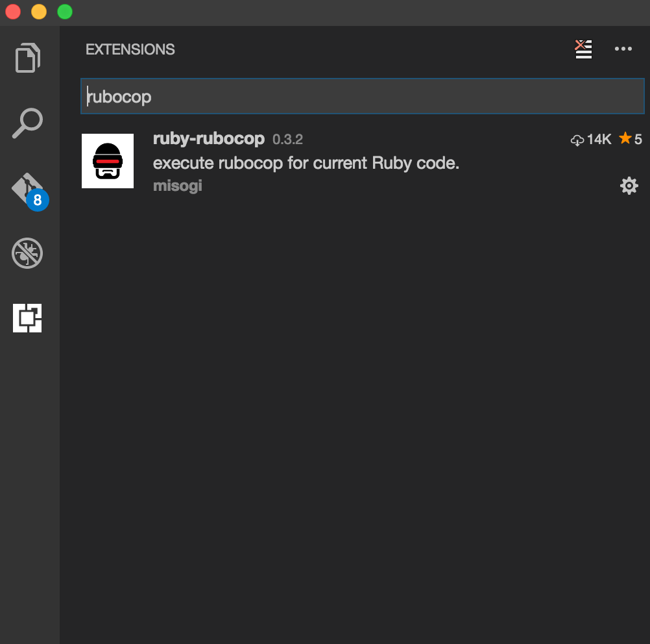Clear extensions search results
Viewport: 650px width, 644px height.
(583, 49)
